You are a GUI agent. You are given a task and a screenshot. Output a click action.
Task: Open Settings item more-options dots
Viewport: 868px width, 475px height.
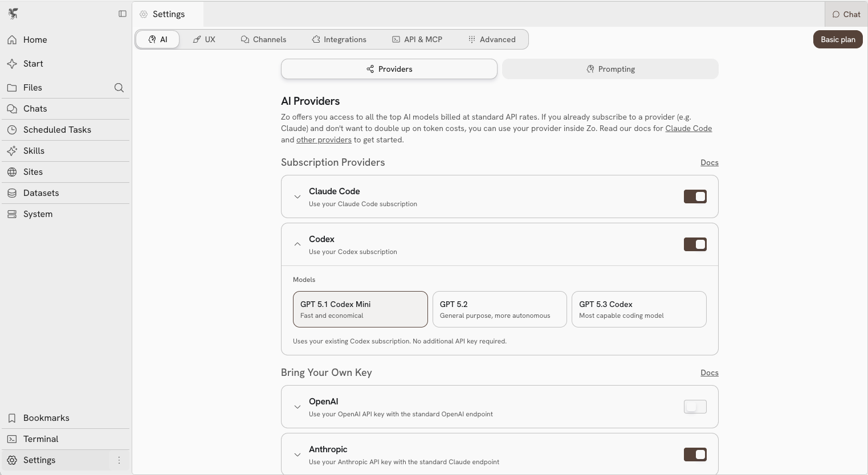(119, 460)
